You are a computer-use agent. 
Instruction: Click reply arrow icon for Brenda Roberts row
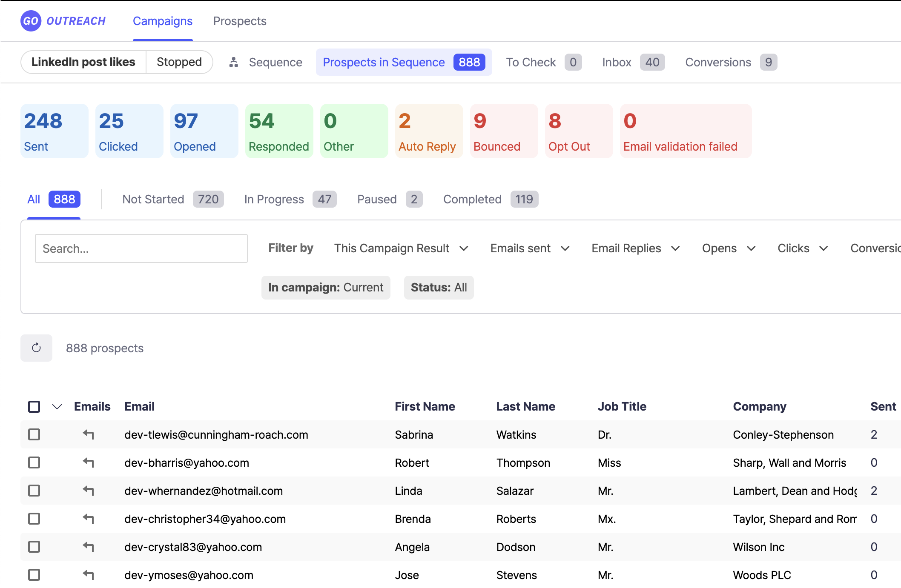tap(88, 519)
